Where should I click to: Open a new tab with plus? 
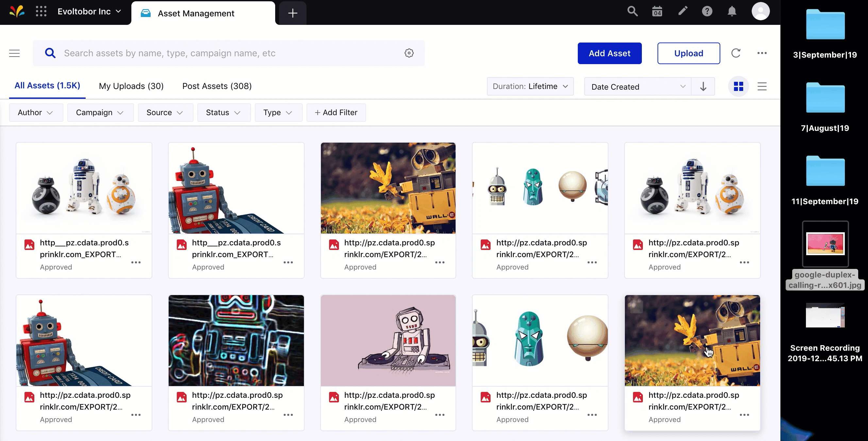(292, 13)
